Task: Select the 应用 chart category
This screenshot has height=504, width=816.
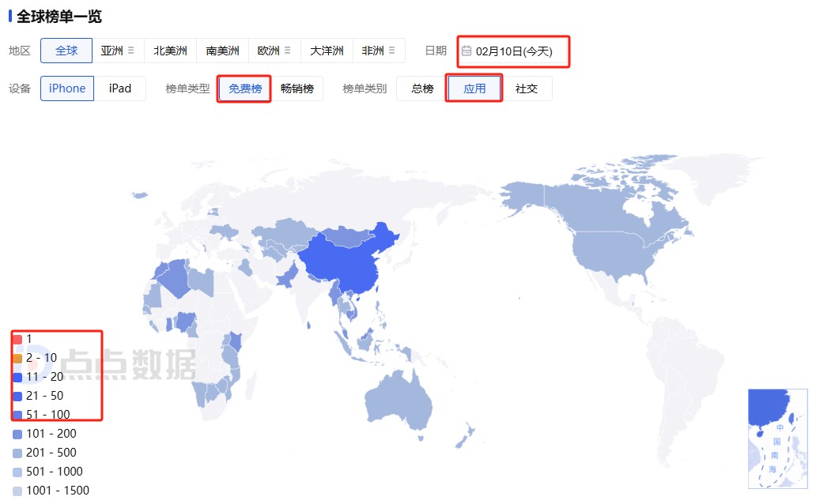Action: 474,88
